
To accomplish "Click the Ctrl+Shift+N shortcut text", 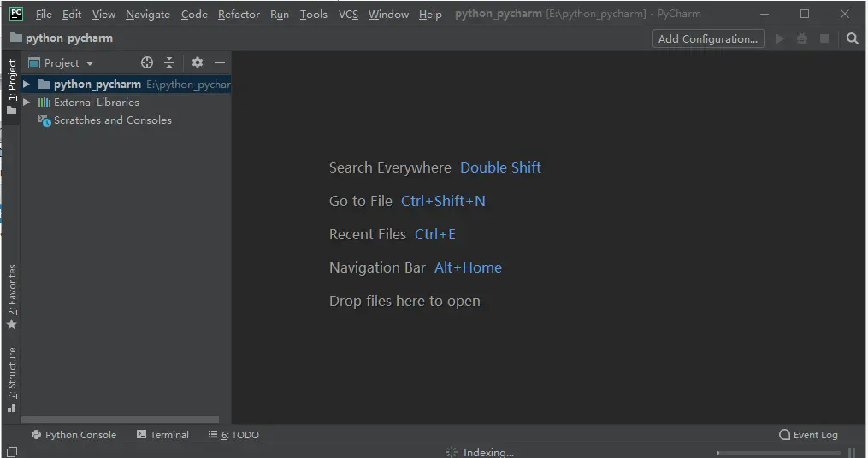I will click(x=443, y=201).
